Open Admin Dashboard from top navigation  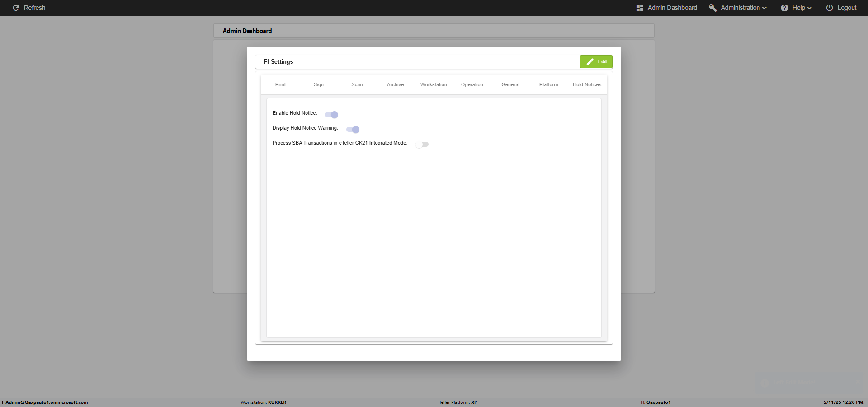[x=672, y=8]
